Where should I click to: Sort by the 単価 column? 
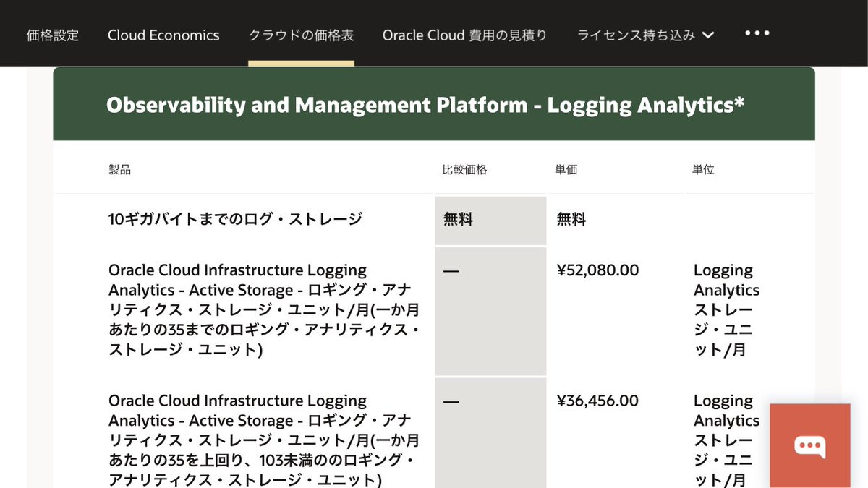(565, 168)
